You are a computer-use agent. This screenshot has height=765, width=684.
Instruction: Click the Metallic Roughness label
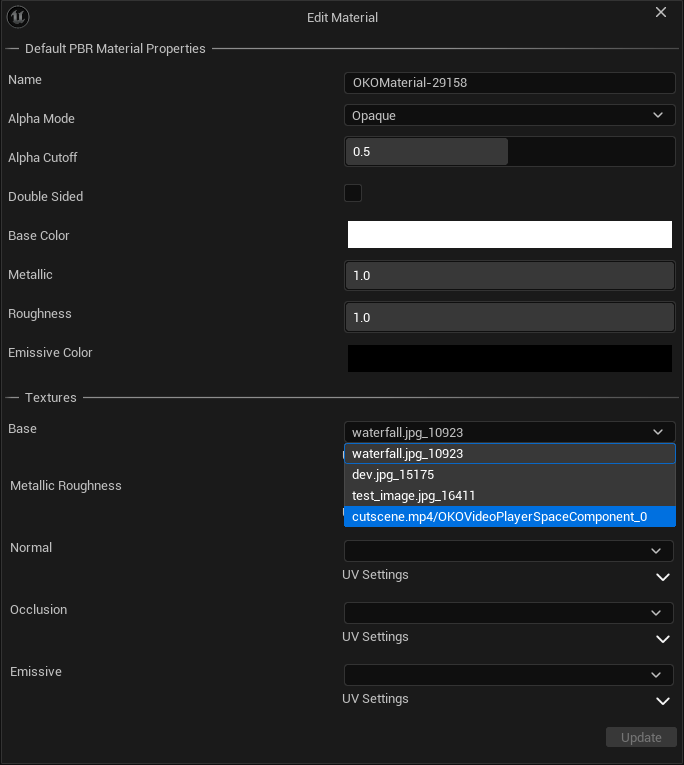66,486
